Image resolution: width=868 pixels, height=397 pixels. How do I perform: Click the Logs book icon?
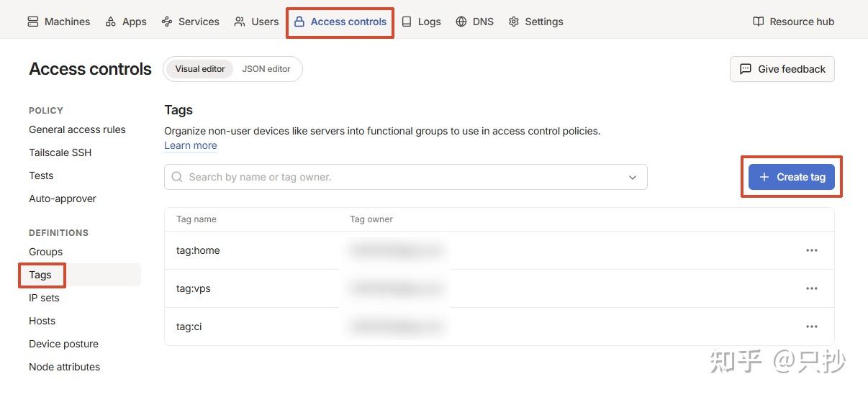coord(407,22)
